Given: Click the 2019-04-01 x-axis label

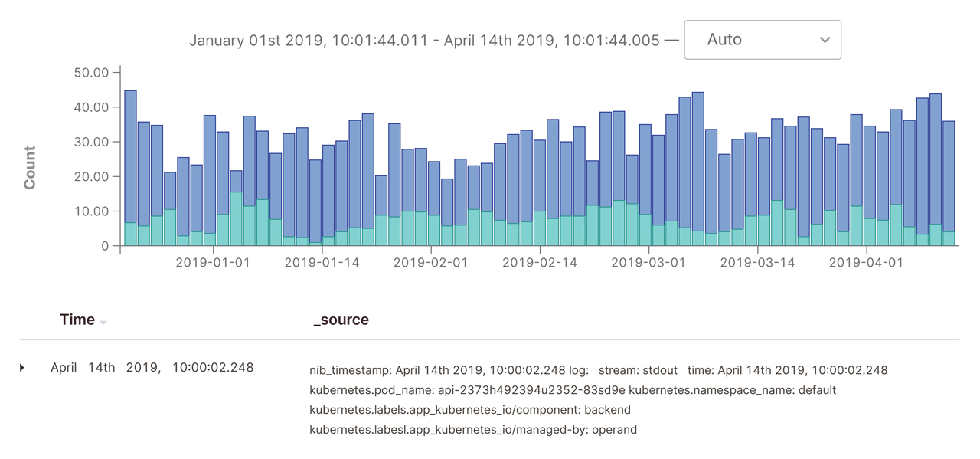Looking at the screenshot, I should pyautogui.click(x=866, y=263).
